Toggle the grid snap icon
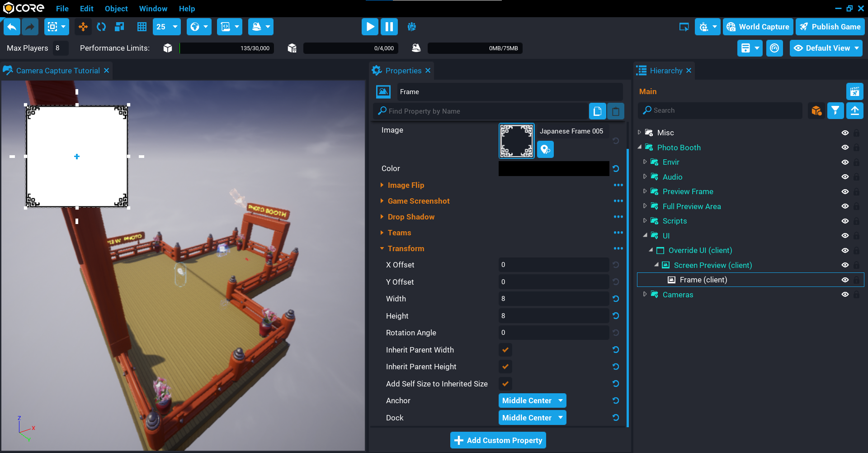The image size is (868, 453). click(x=142, y=27)
